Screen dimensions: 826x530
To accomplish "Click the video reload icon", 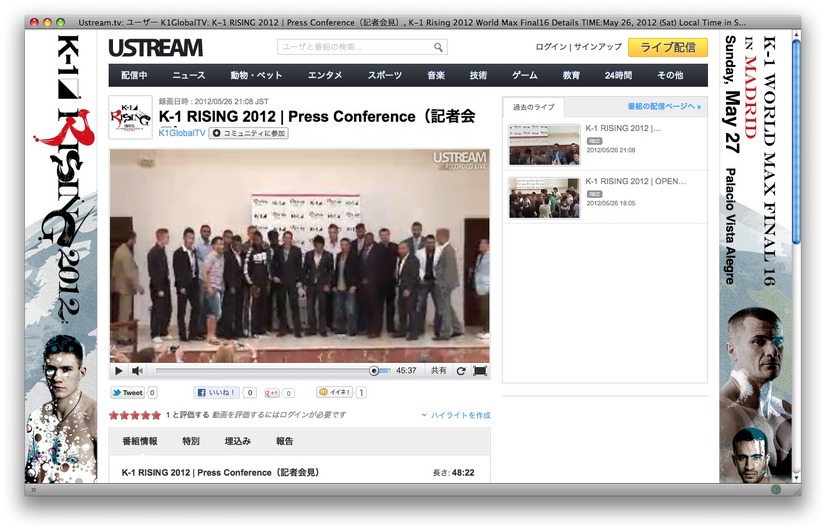I will (x=461, y=371).
